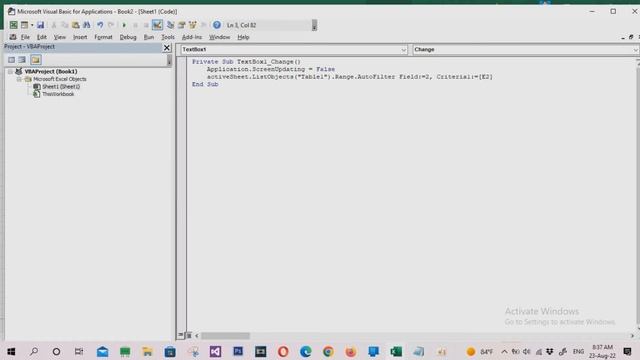Run the macro with the play icon
640x360 pixels.
click(124, 25)
